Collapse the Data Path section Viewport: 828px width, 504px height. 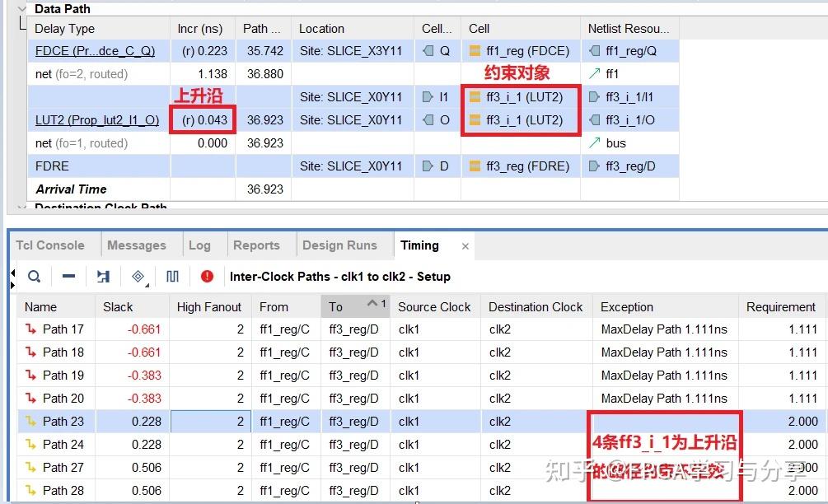[20, 8]
